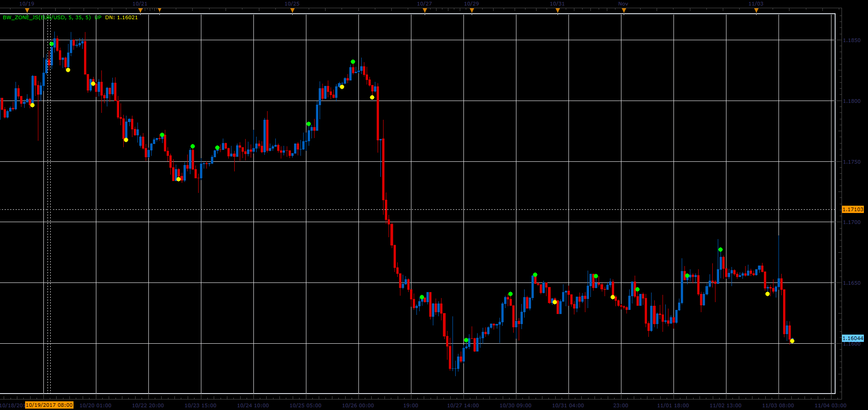Screen dimensions: 868x410
Task: Click the 19:00 time axis label
Action: tap(411, 405)
